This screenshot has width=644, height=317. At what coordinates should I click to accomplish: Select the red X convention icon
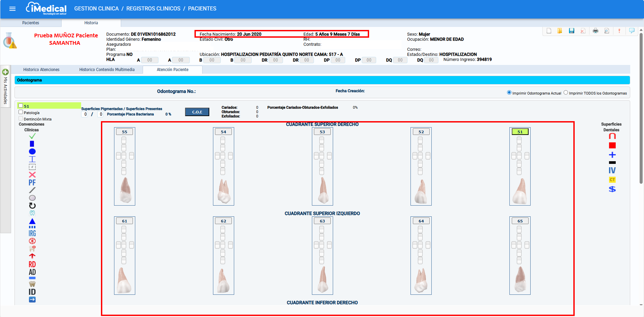pos(32,175)
